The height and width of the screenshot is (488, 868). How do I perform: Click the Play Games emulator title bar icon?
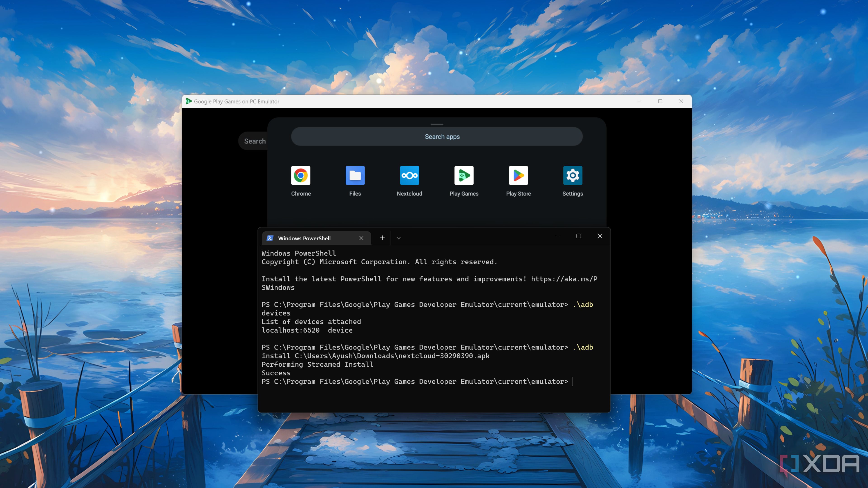point(189,101)
